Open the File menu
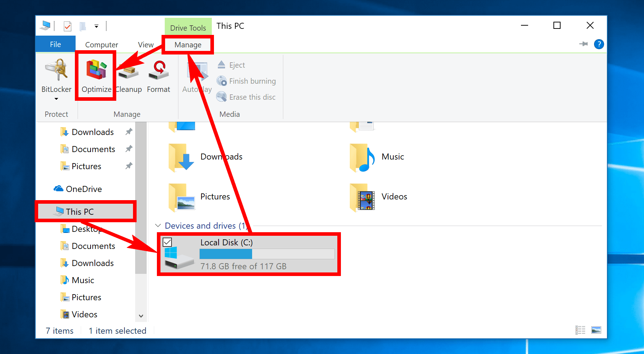 pyautogui.click(x=55, y=44)
